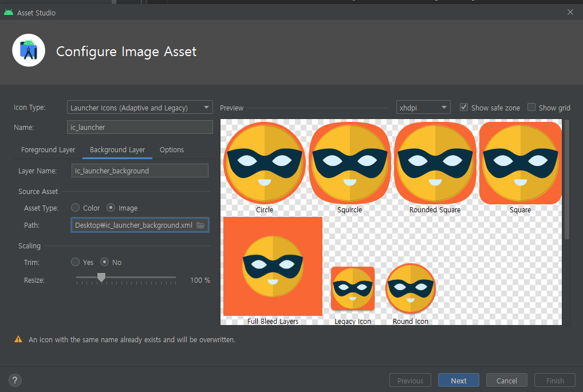Click the help question mark icon
The height and width of the screenshot is (392, 583).
click(x=15, y=380)
